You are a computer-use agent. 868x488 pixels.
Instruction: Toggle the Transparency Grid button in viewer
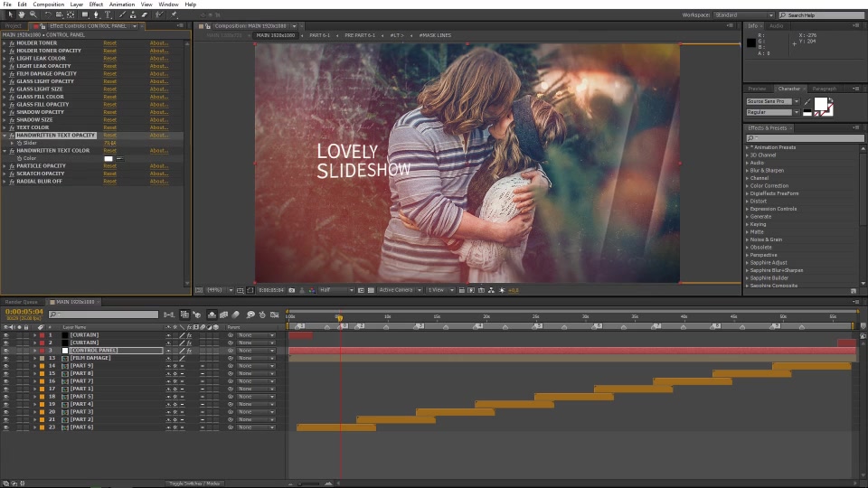pyautogui.click(x=371, y=290)
